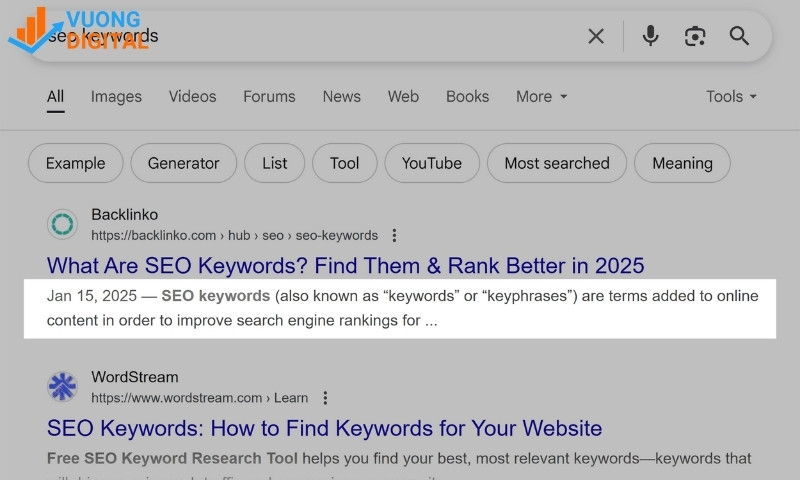Click the WordStream site favicon
800x480 pixels.
click(62, 386)
